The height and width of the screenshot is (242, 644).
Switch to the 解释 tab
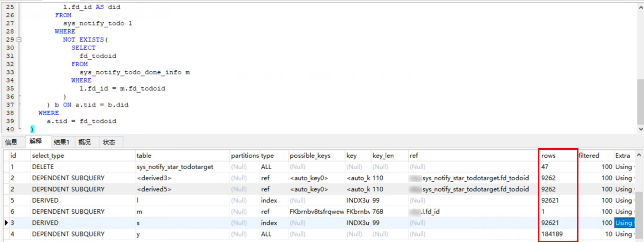click(x=35, y=141)
